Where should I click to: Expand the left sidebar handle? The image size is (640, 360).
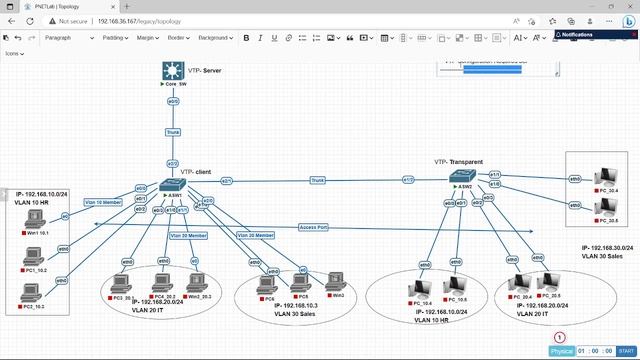(x=3, y=195)
